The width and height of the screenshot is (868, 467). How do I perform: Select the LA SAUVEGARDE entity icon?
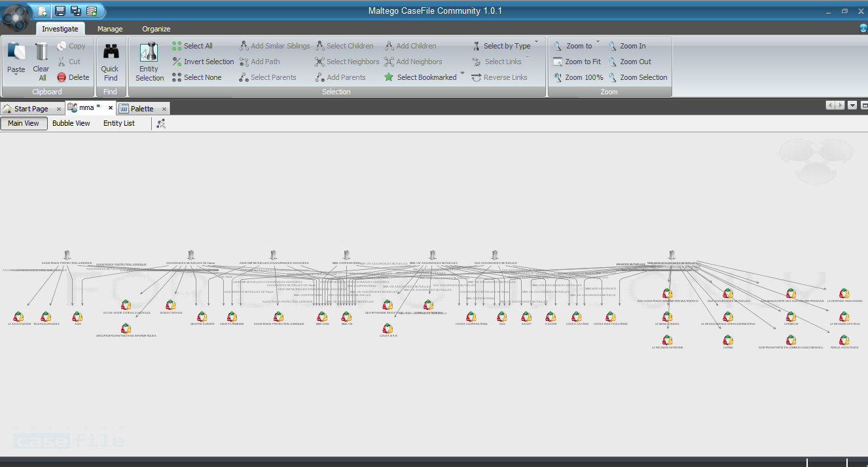18,317
